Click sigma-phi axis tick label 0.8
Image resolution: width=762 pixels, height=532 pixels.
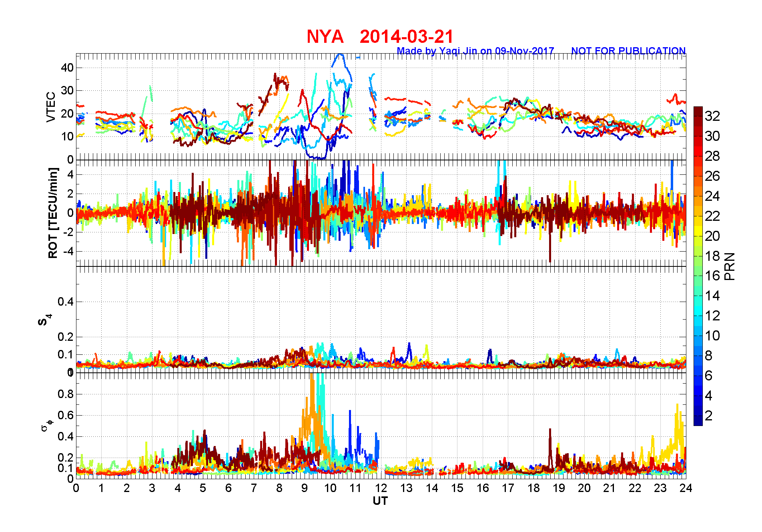66,394
